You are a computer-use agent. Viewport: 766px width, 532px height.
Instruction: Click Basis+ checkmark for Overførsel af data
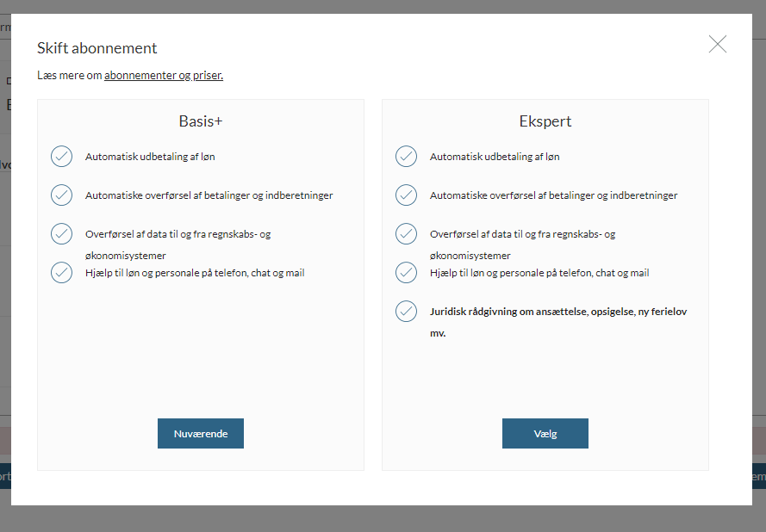coord(61,234)
